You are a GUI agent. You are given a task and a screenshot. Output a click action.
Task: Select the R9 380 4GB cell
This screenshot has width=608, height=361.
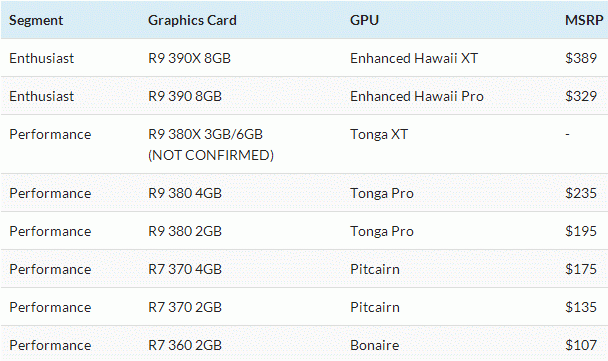click(185, 193)
